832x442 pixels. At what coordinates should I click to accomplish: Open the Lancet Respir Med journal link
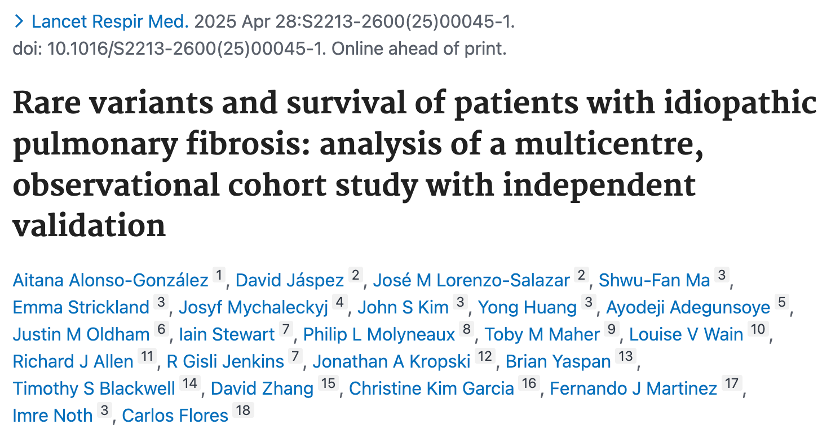click(110, 22)
